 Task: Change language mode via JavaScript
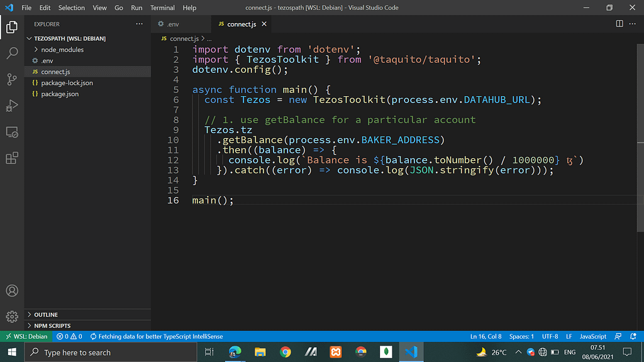592,336
